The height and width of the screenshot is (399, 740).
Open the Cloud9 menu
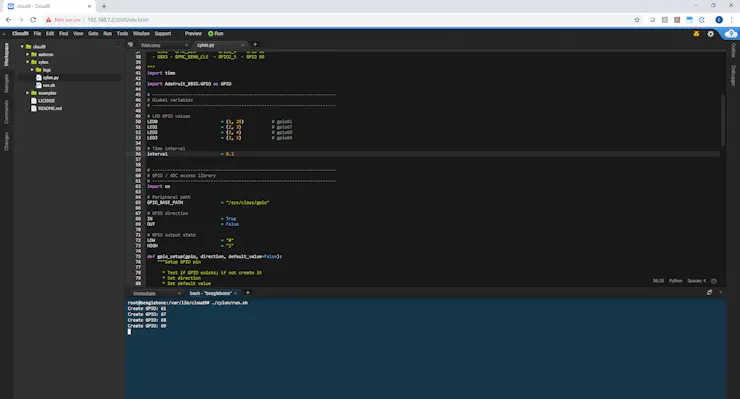tap(20, 34)
